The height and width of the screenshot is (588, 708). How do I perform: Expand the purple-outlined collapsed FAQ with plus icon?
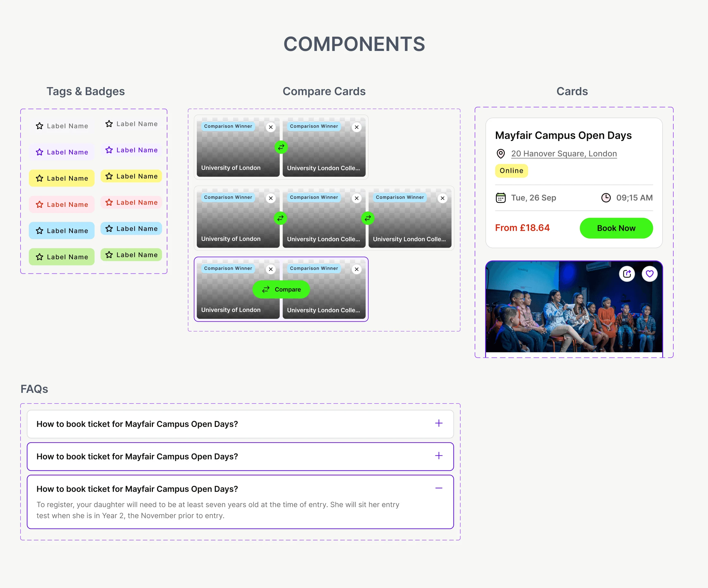coord(439,456)
